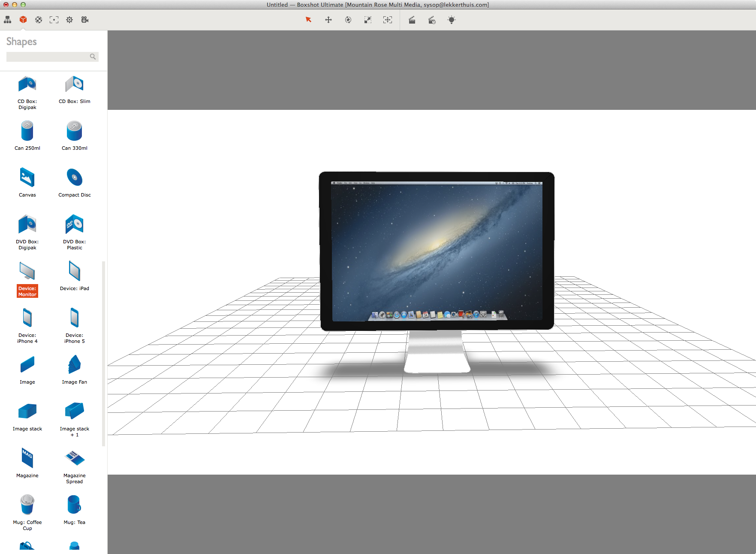756x554 pixels.
Task: Activate the scale resize tool
Action: tap(368, 20)
